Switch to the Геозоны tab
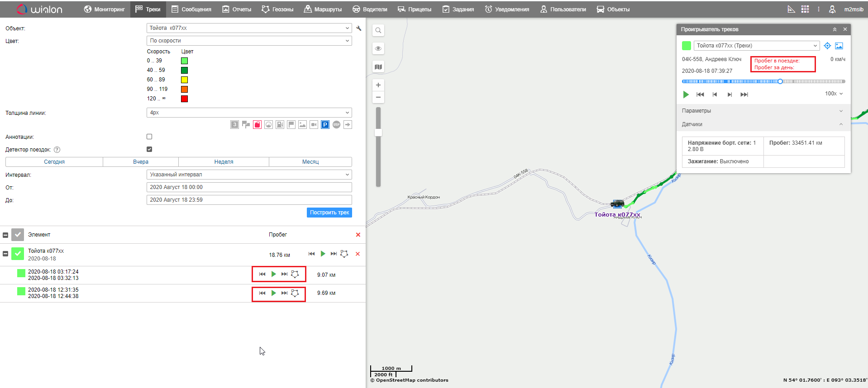This screenshot has width=868, height=388. click(x=277, y=9)
